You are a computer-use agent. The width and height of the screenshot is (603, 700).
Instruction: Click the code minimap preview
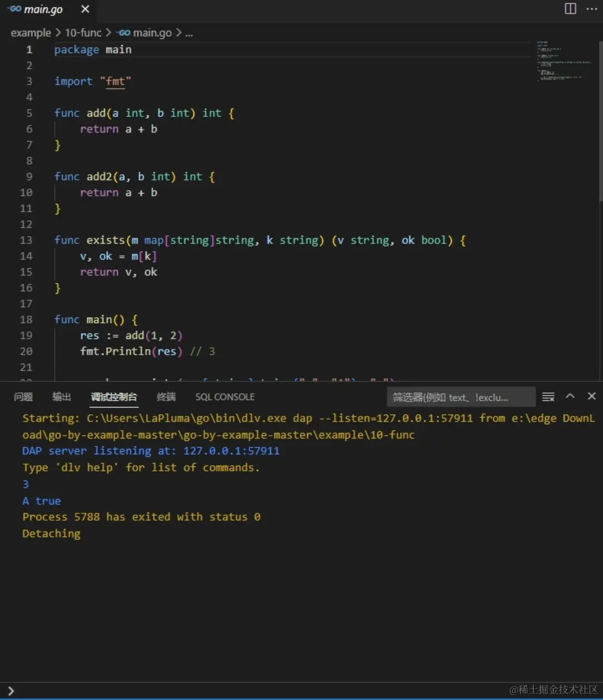point(565,61)
